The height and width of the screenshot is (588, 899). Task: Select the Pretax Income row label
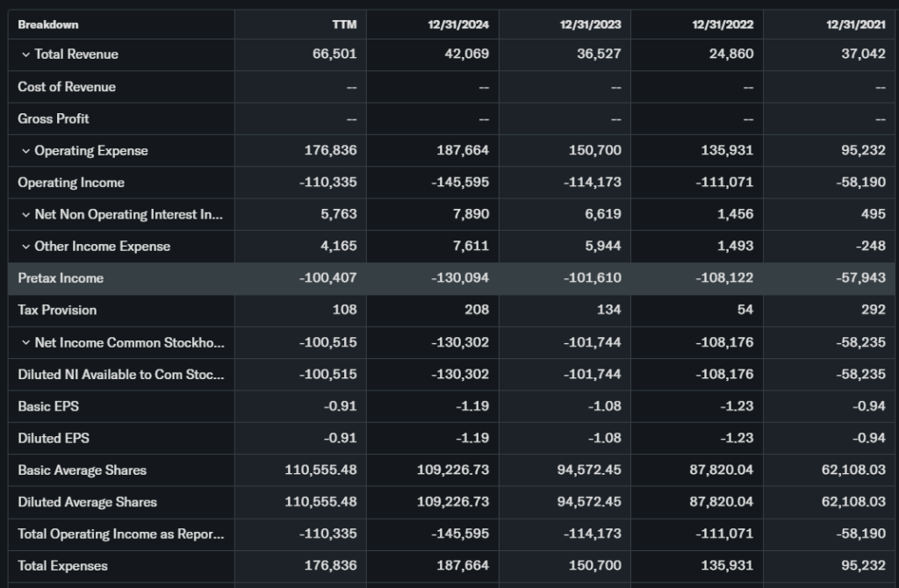(x=61, y=278)
